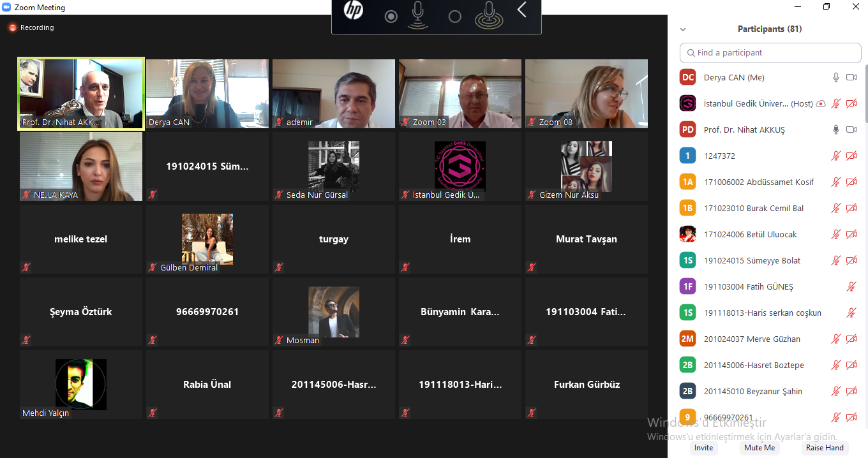Select the NEJLA KAYA video tile
Image resolution: width=868 pixels, height=458 pixels.
click(81, 166)
